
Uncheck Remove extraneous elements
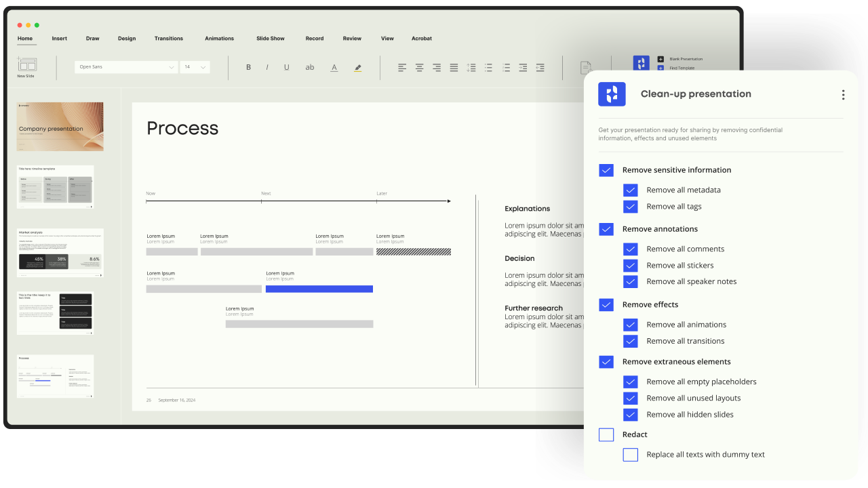[606, 362]
